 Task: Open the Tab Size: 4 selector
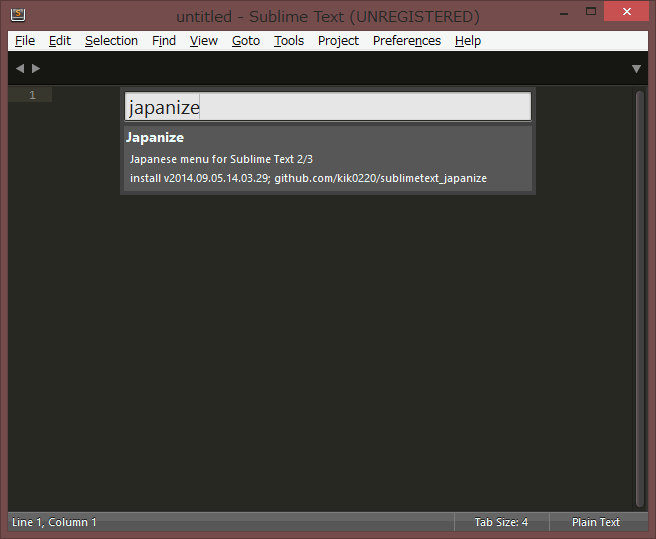click(x=501, y=522)
